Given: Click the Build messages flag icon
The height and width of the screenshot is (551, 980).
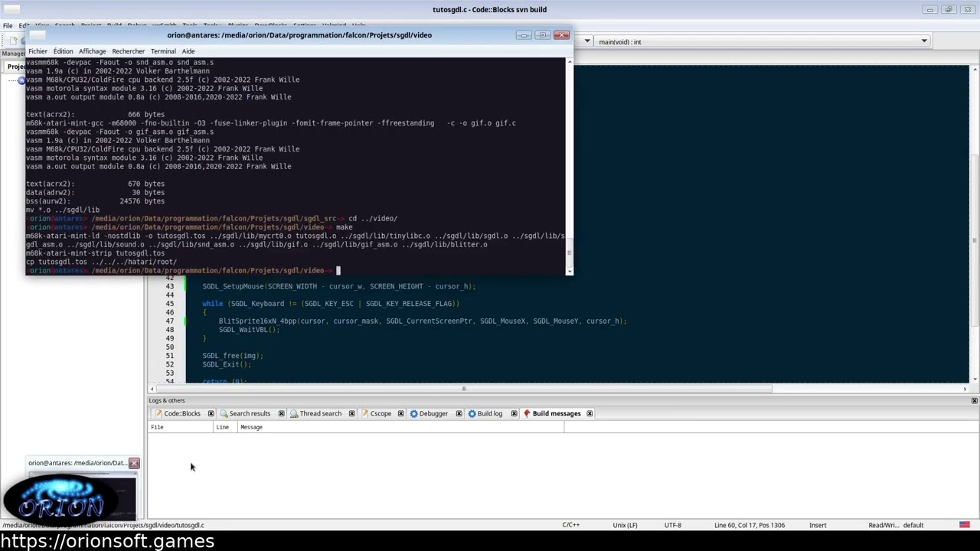Looking at the screenshot, I should (527, 413).
